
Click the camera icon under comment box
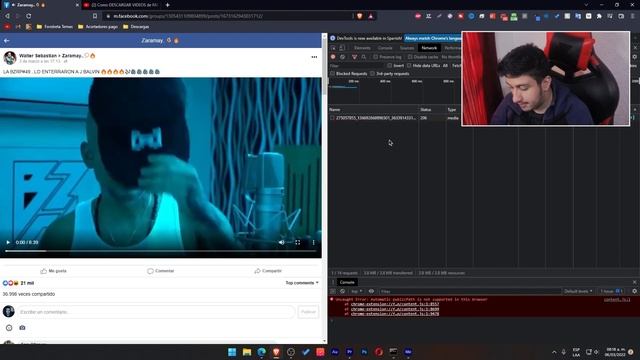[22, 328]
